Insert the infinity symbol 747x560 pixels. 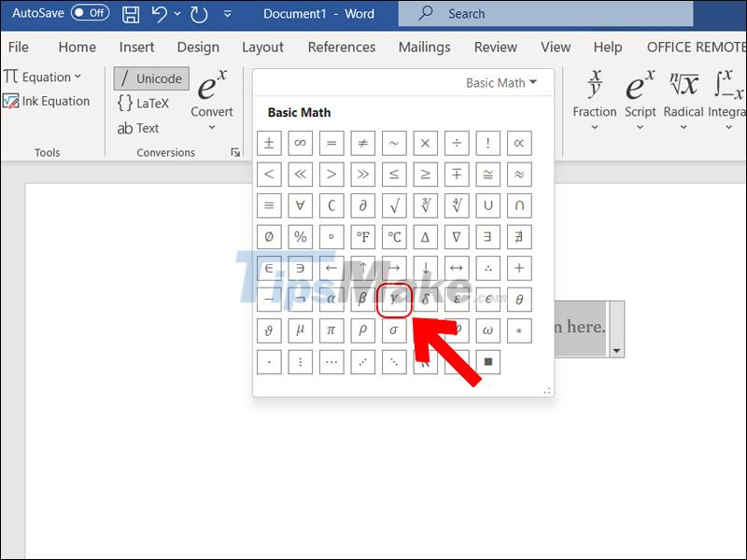(300, 143)
